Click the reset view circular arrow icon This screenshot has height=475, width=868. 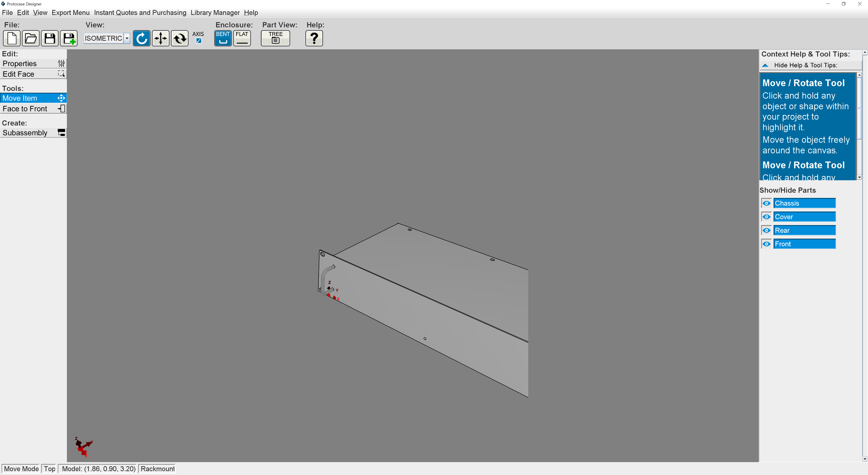point(142,38)
